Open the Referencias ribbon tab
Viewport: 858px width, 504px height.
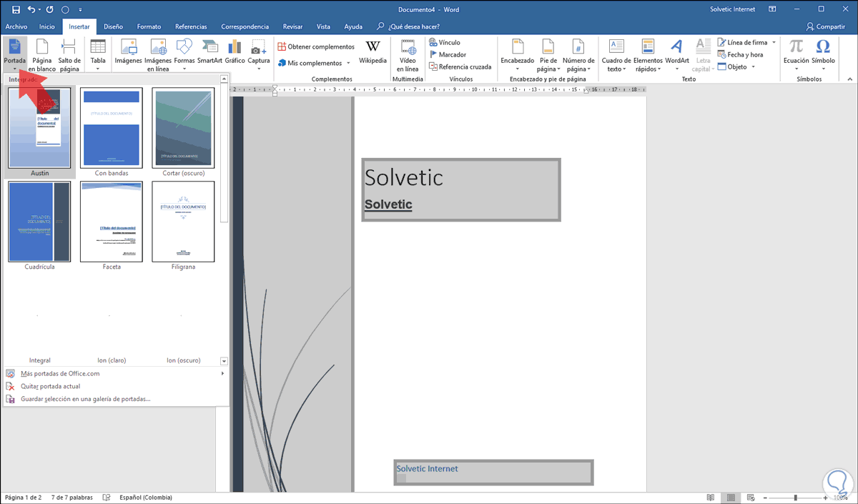click(191, 26)
